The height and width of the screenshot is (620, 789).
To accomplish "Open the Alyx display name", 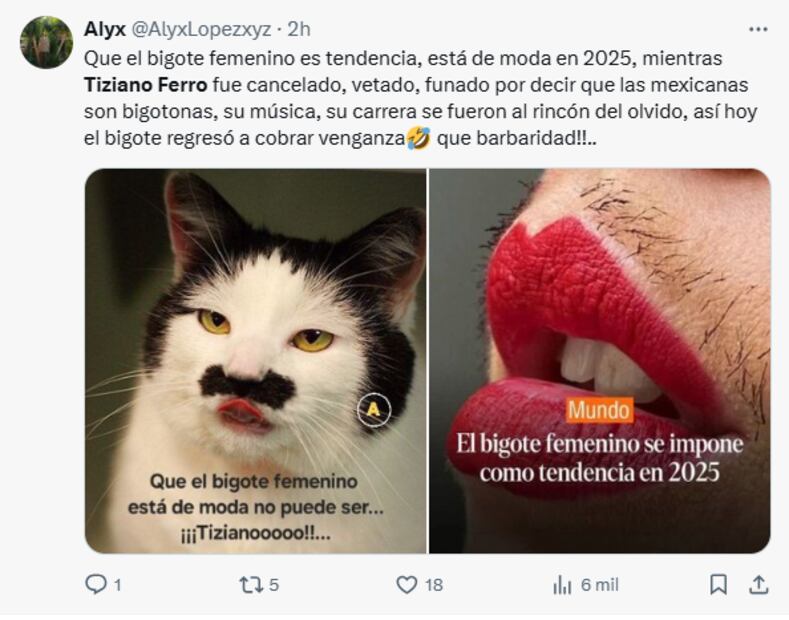I will pos(105,29).
